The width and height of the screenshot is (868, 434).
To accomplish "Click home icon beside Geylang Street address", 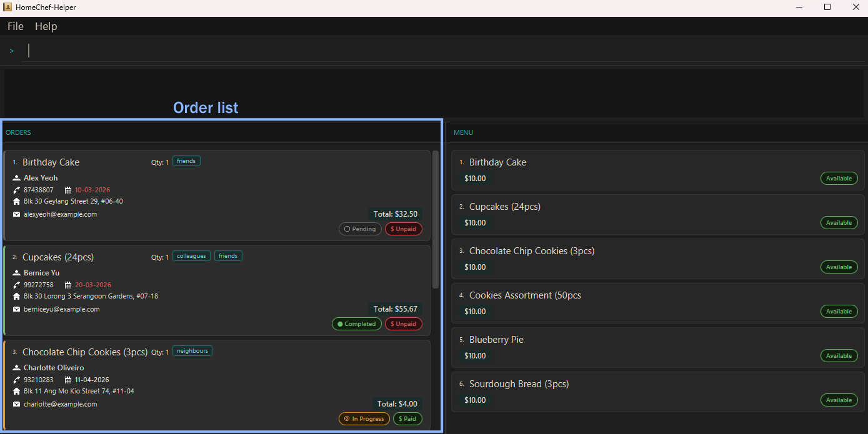I will pos(17,202).
